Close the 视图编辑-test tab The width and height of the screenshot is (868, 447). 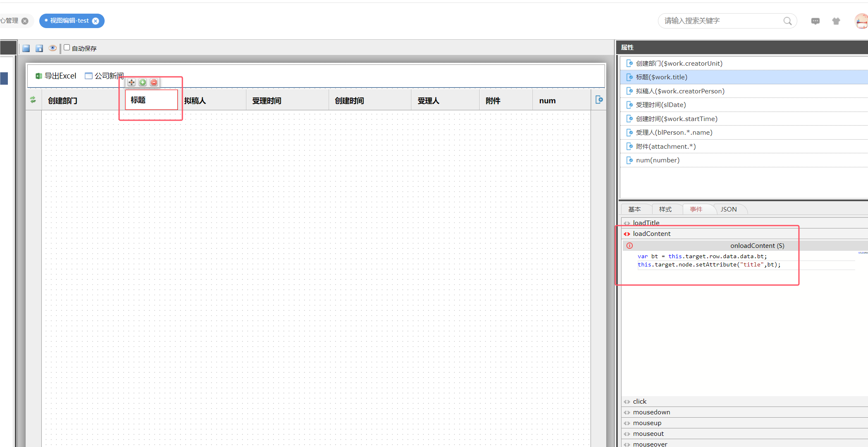96,21
